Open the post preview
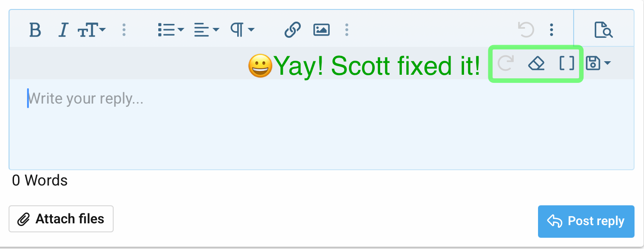Screen dimensions: 644x249 [603, 30]
